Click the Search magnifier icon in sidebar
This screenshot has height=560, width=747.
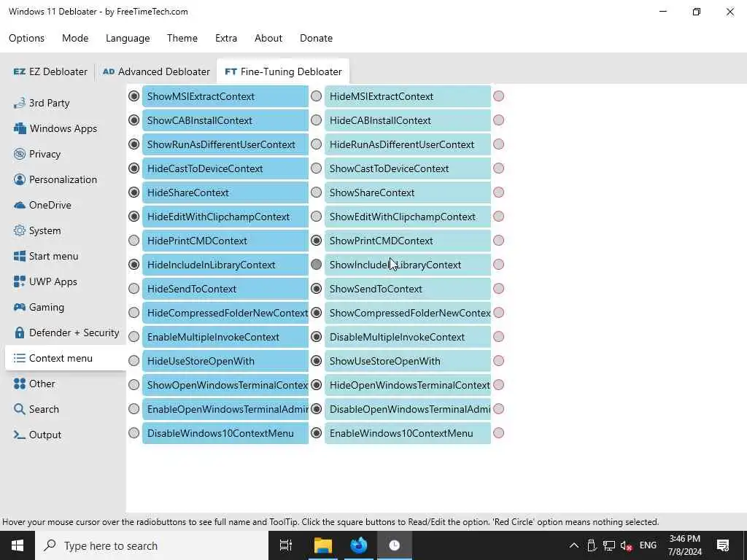19,409
